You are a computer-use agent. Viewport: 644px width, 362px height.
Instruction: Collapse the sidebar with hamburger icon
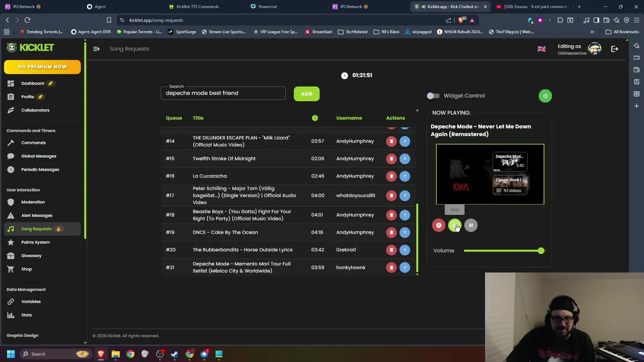click(96, 49)
